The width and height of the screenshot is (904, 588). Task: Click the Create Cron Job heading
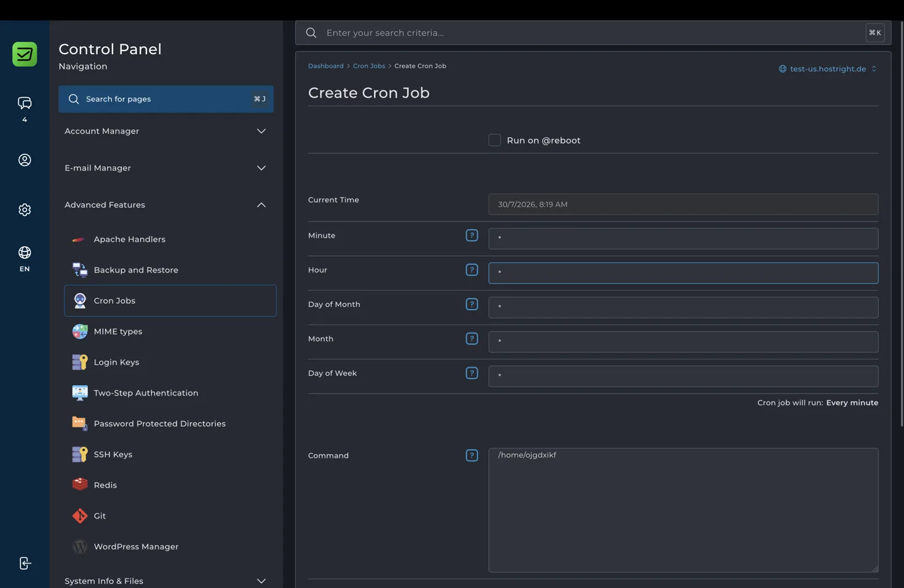[369, 93]
